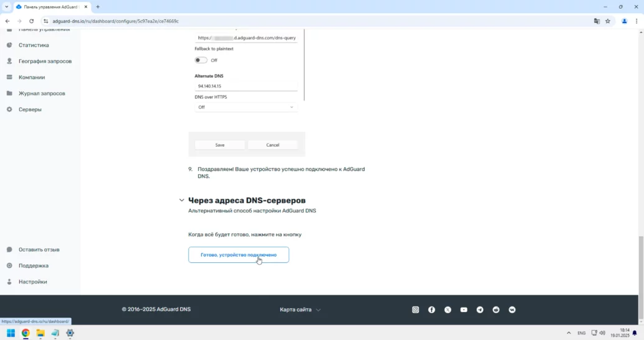Open the VK social icon
This screenshot has height=340, width=644.
[512, 310]
